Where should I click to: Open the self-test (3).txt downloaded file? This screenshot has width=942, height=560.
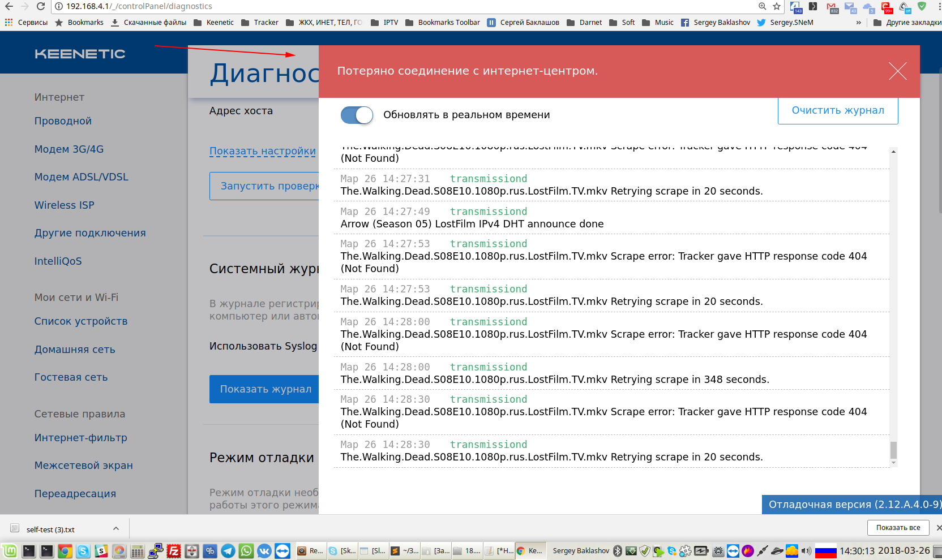click(50, 529)
